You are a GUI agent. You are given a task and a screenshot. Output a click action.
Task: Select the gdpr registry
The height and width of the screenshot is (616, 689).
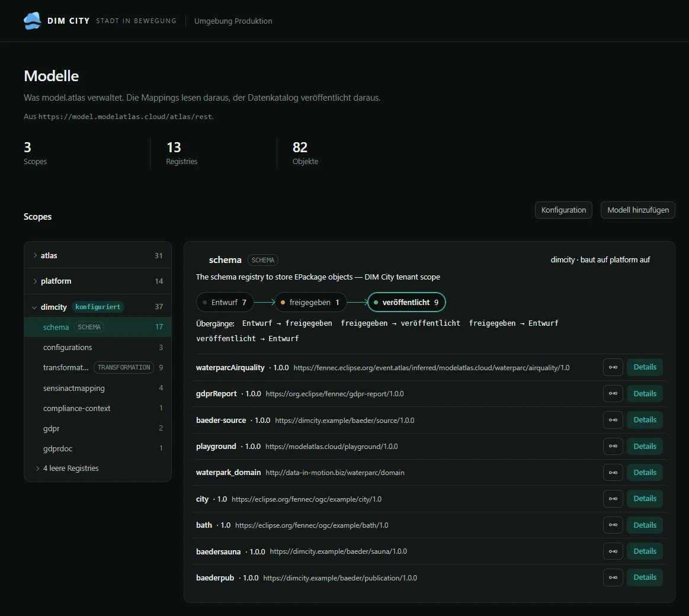pos(98,428)
